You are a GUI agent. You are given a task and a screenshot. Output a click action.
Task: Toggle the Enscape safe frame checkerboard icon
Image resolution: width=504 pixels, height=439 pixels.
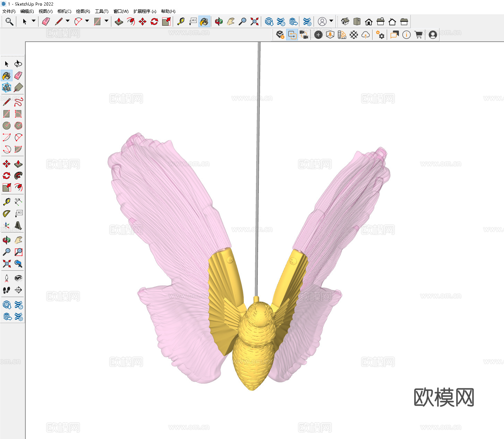tap(353, 35)
